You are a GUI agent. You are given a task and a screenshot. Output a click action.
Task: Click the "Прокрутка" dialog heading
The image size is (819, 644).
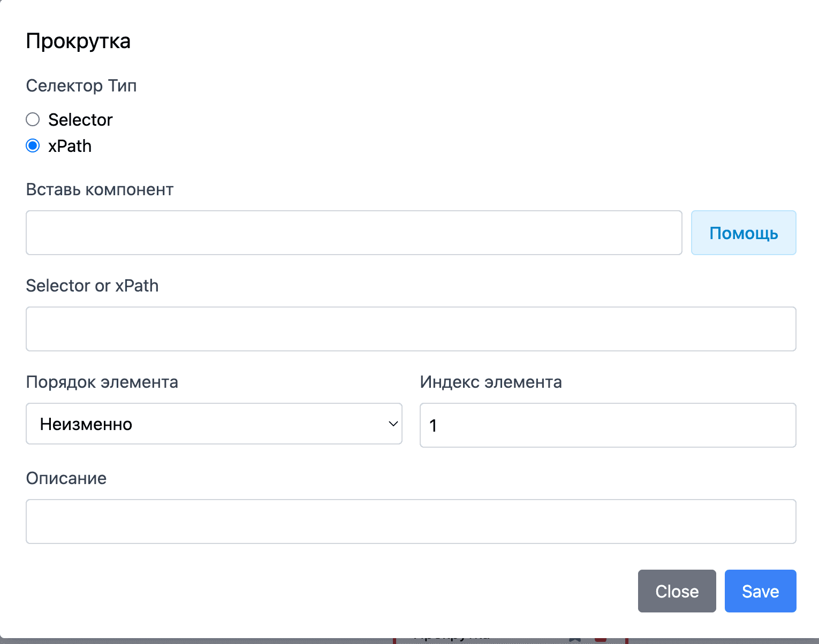pos(78,41)
